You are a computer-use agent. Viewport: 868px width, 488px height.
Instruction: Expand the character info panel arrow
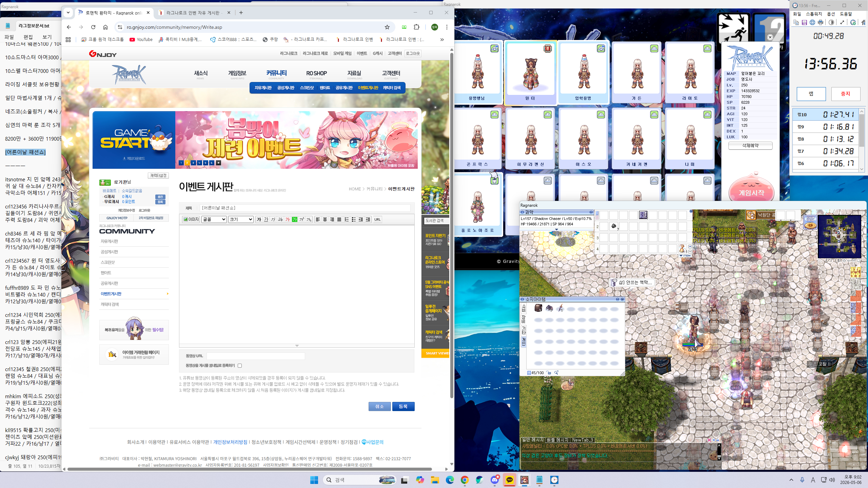tap(556, 229)
